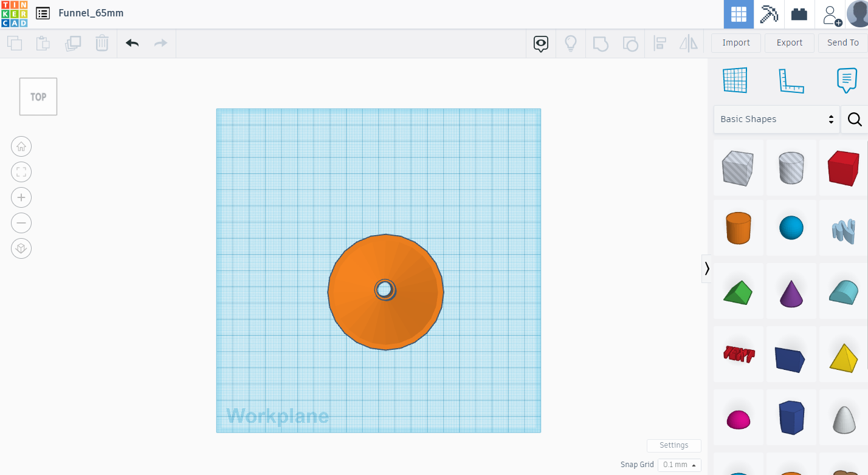Open the workplane Settings button
The width and height of the screenshot is (868, 475).
click(x=674, y=445)
